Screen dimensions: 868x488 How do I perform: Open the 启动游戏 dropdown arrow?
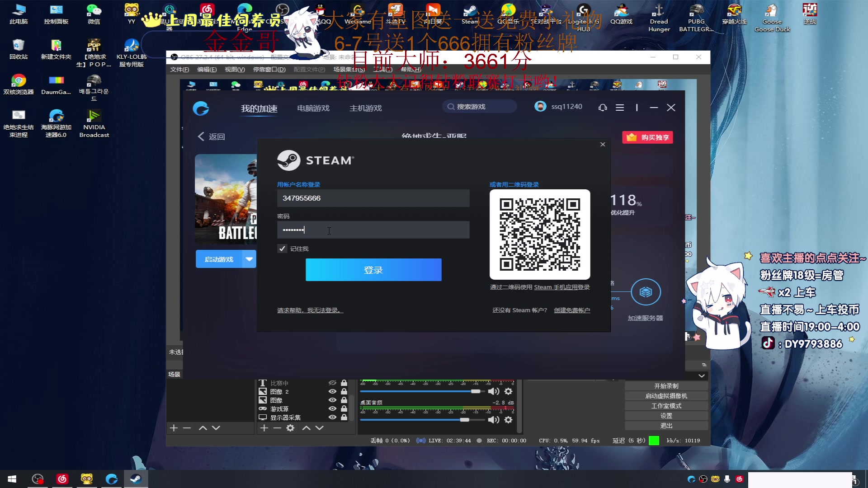click(x=249, y=259)
